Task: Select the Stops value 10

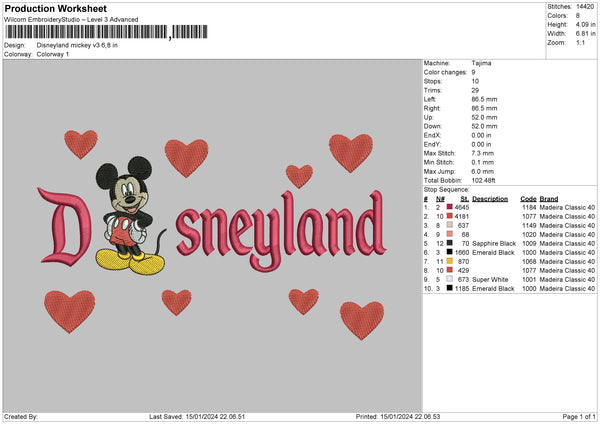Action: coord(475,81)
